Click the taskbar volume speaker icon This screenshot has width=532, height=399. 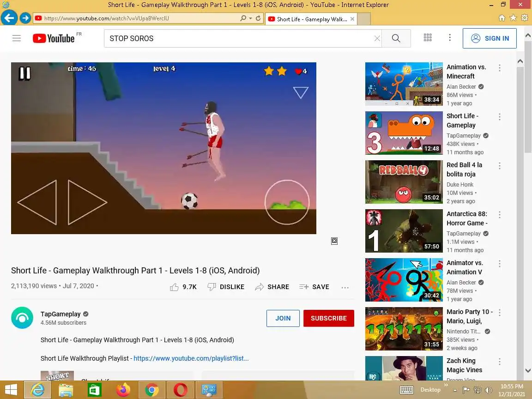click(489, 390)
